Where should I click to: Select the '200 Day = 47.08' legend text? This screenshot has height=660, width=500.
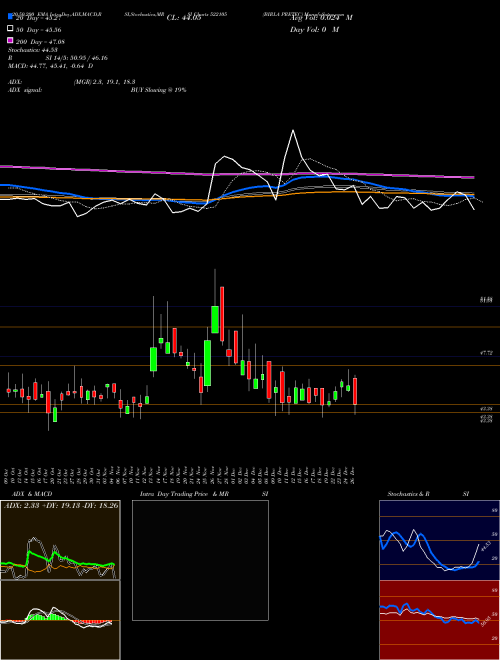(x=40, y=42)
